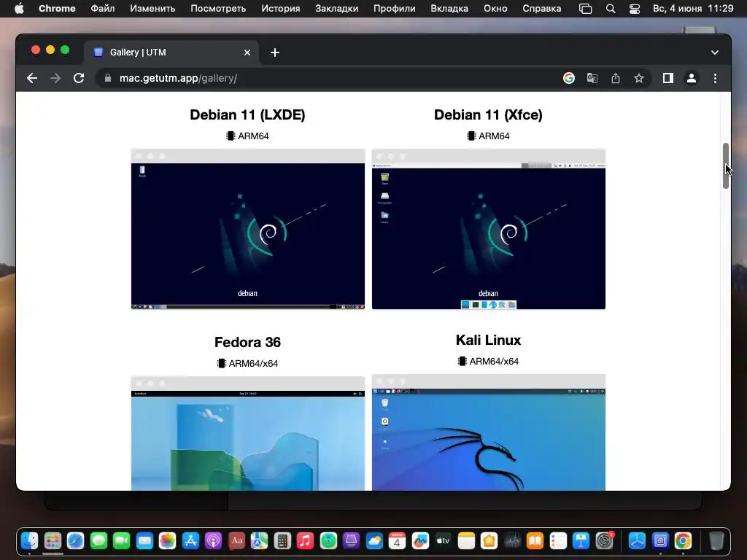Close the Gallery | UTM tab
Image resolution: width=747 pixels, height=560 pixels.
[247, 52]
